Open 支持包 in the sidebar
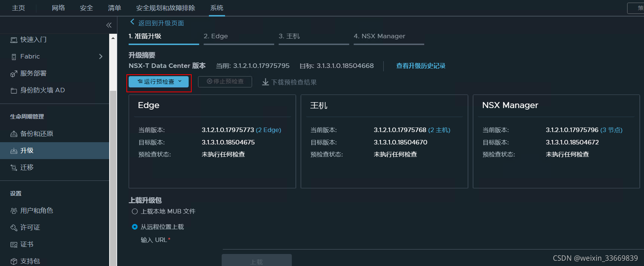The image size is (644, 266). pyautogui.click(x=30, y=261)
